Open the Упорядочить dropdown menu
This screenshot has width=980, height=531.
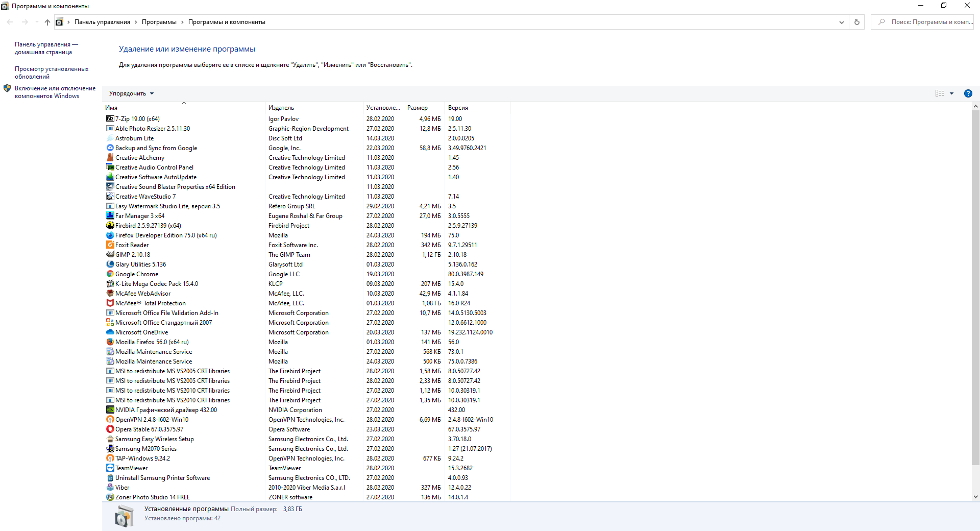point(131,93)
